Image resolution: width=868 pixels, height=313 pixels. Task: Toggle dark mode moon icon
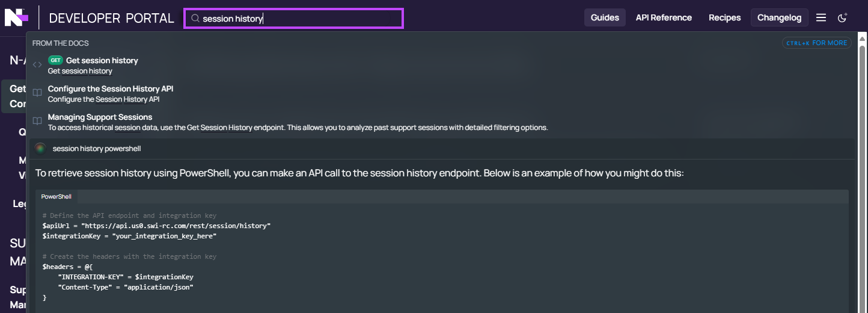click(843, 17)
